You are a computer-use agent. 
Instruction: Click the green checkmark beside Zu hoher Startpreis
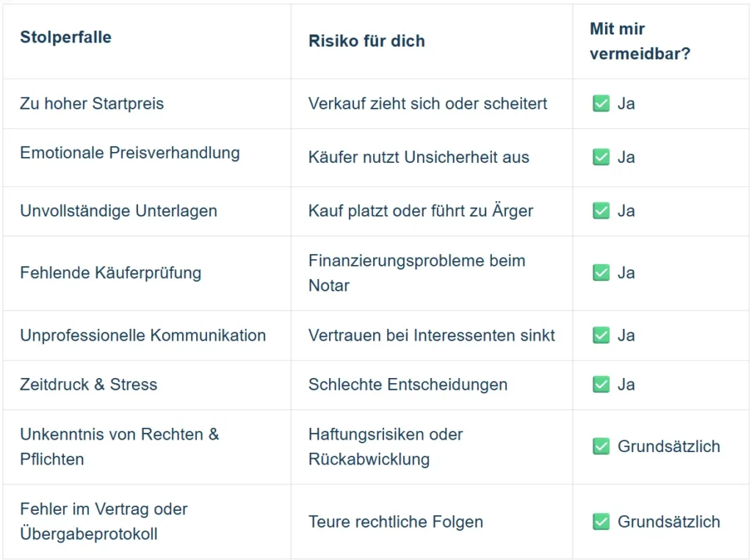(601, 103)
